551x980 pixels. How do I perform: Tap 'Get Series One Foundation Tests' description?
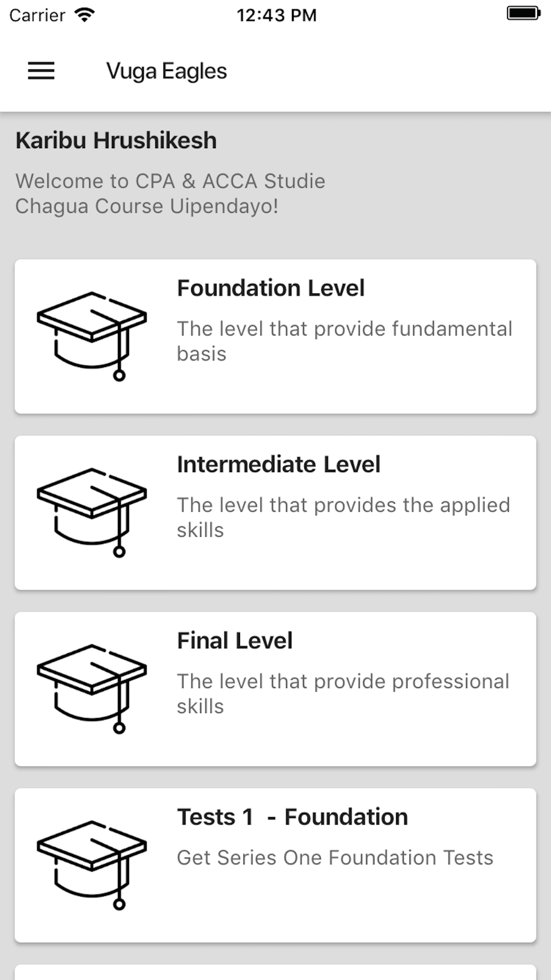tap(335, 858)
